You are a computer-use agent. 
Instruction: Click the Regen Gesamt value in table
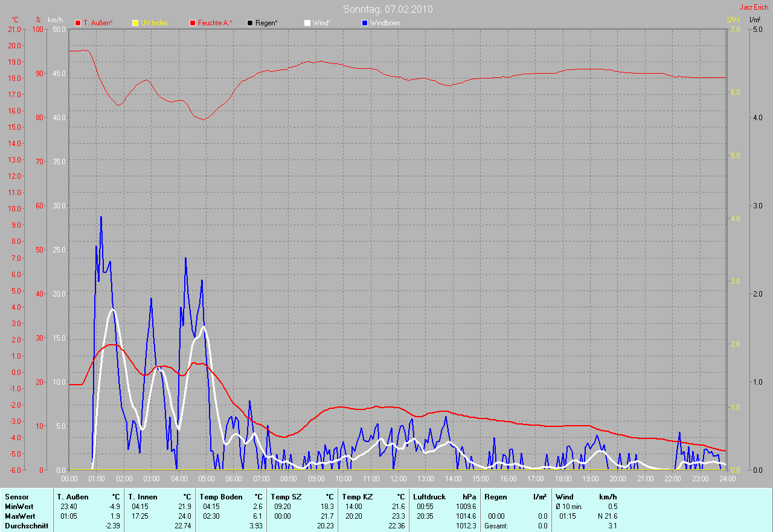pyautogui.click(x=542, y=526)
